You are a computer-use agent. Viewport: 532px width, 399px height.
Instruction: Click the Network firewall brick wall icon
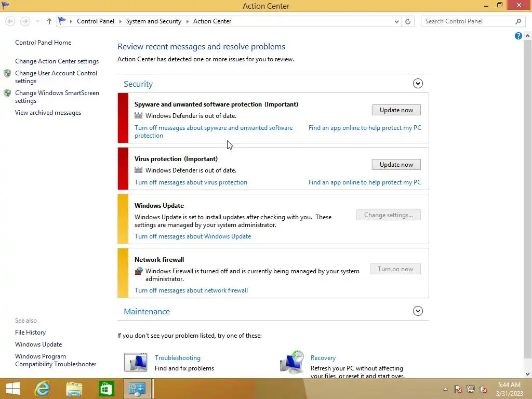pyautogui.click(x=138, y=271)
